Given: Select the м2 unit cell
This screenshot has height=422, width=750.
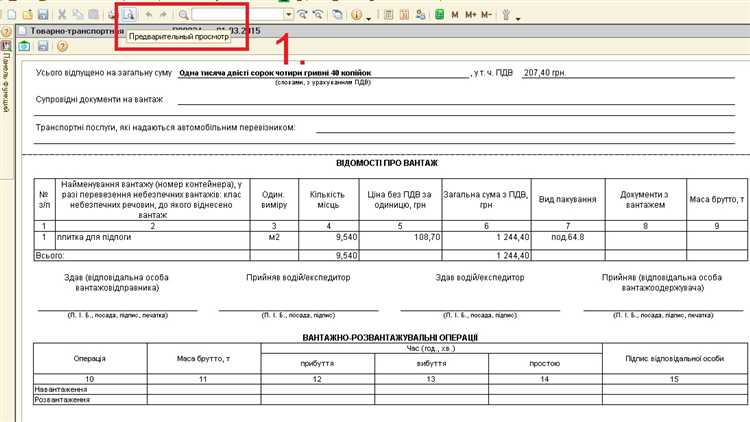Looking at the screenshot, I should [274, 240].
